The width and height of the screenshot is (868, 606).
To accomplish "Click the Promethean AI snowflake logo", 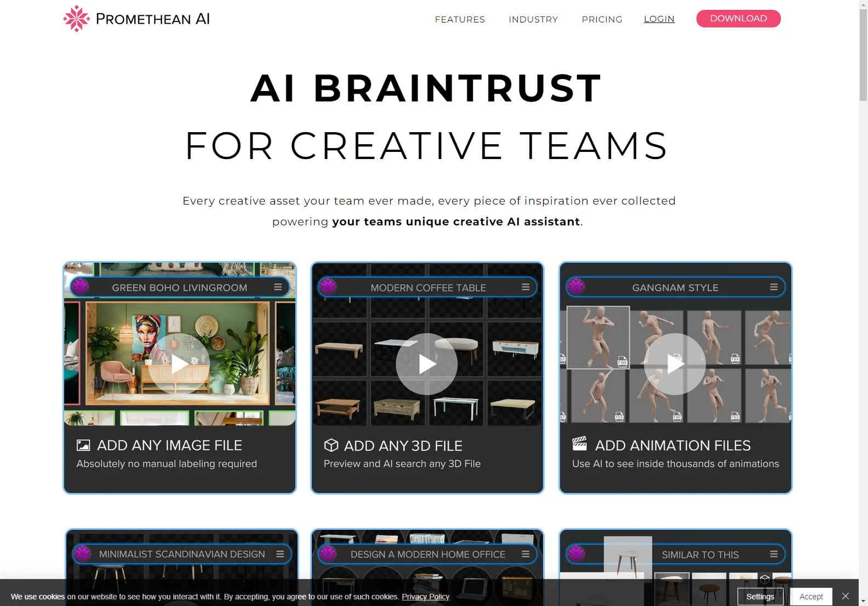I will (76, 19).
